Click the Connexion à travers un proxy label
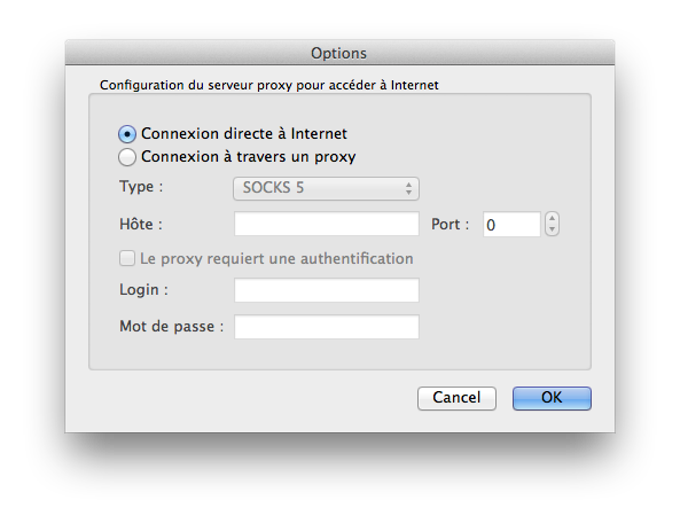 tap(248, 157)
